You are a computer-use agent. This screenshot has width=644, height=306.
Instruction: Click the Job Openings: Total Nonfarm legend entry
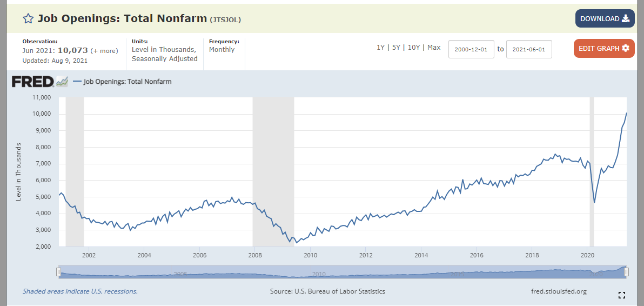point(123,82)
